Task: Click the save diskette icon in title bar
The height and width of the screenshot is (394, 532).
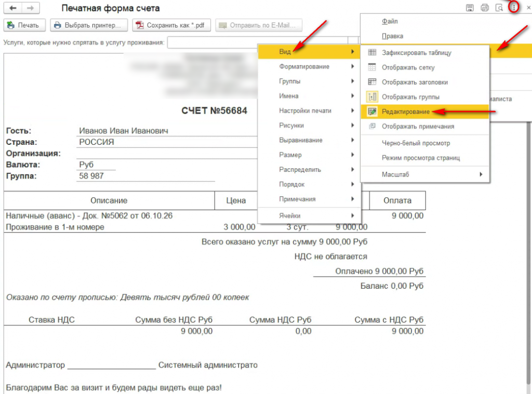Action: click(x=470, y=8)
